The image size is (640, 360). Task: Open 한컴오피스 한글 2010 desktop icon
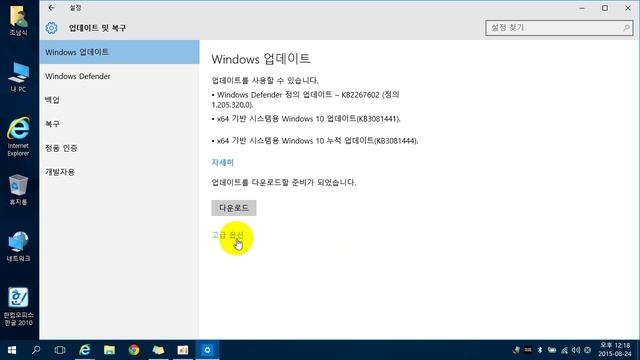18,306
